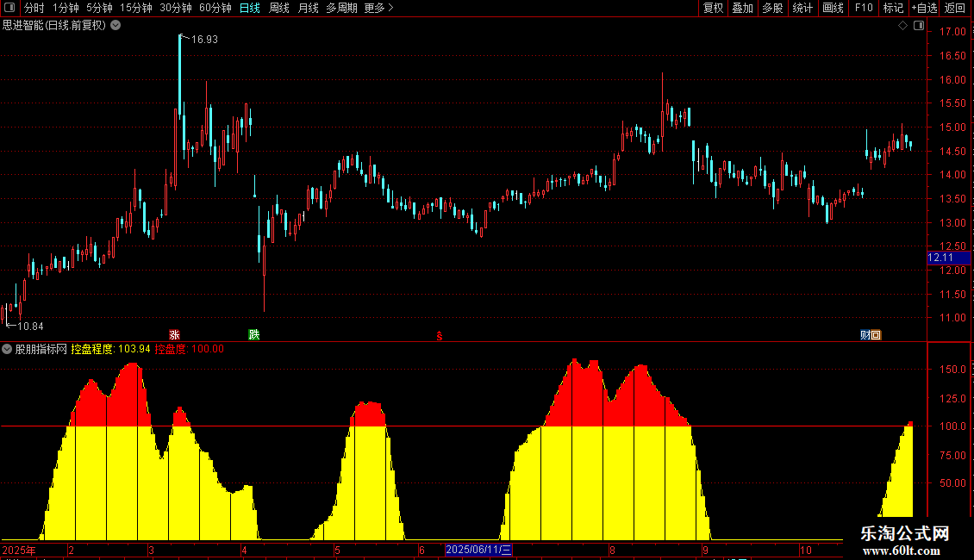The width and height of the screenshot is (974, 560).
Task: Click the 150.0 indicator axis label
Action: (952, 370)
